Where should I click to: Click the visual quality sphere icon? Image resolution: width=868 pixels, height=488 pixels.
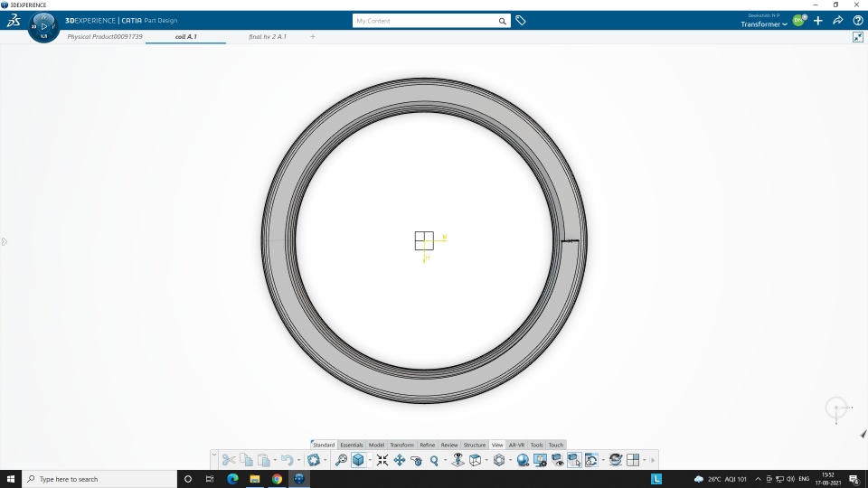(615, 460)
